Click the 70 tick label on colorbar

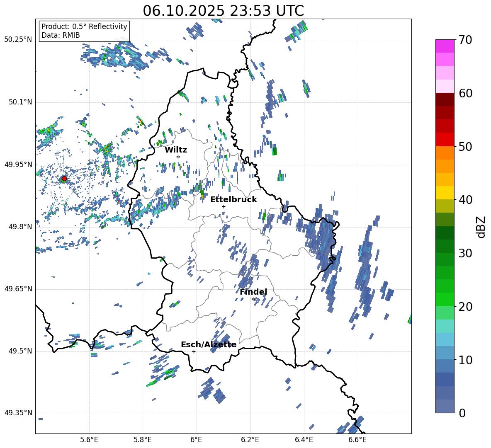click(x=466, y=40)
